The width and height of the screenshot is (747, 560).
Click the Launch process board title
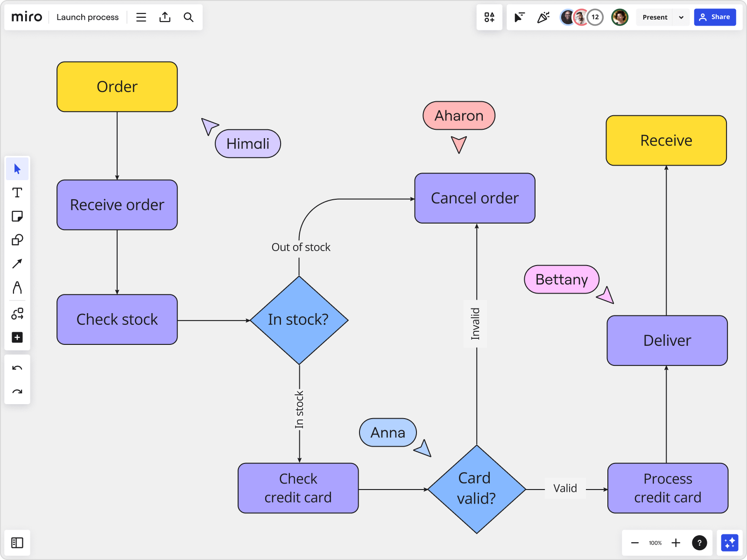coord(87,17)
